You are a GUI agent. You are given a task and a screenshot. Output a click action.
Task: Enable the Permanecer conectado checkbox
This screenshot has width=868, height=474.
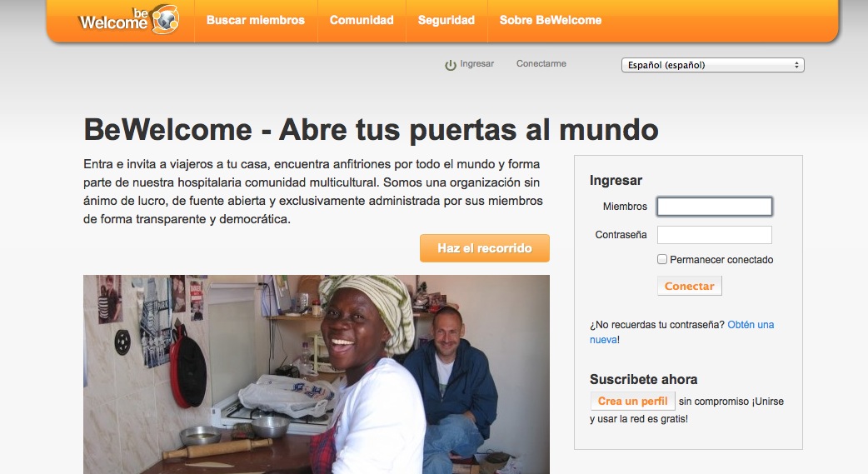click(x=662, y=260)
